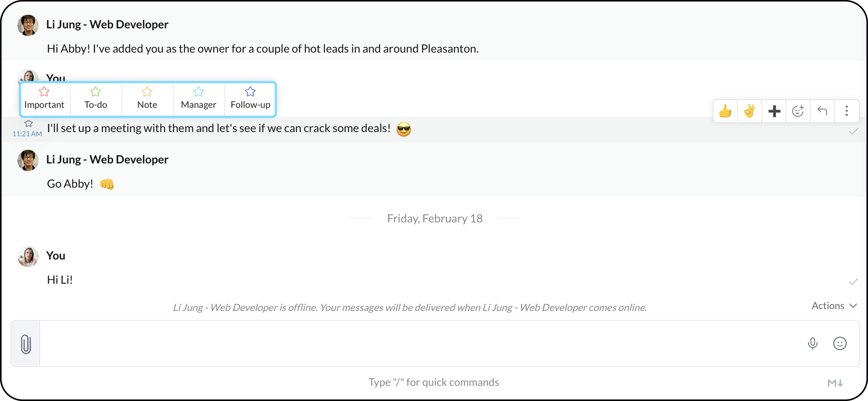Toggle the star beside 11:21 AM message
Screen dimensions: 868x401
pyautogui.click(x=29, y=123)
